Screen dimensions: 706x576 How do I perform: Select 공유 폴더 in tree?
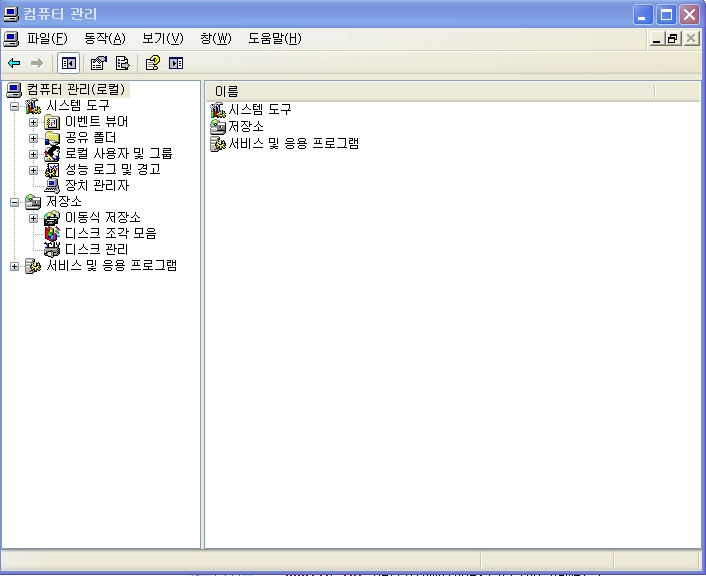pyautogui.click(x=91, y=137)
